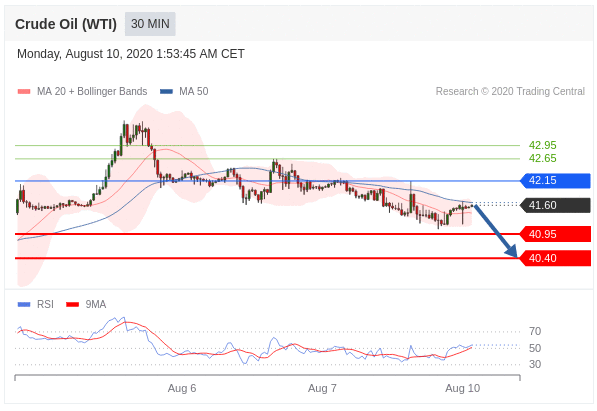Click the MA 50 blue legend swatch
Image resolution: width=597 pixels, height=411 pixels.
click(x=166, y=91)
